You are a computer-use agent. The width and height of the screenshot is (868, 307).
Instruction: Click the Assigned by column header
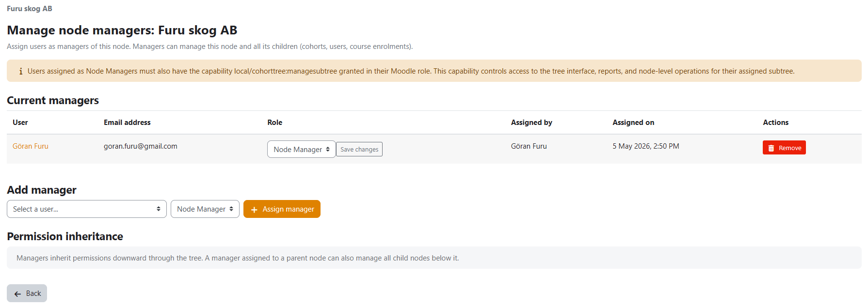(531, 123)
